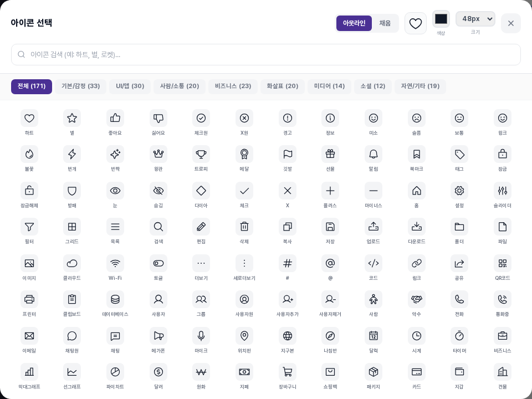Select the 파이차트 pie chart icon
Viewport: 532px width, 399px height.
pos(115,372)
